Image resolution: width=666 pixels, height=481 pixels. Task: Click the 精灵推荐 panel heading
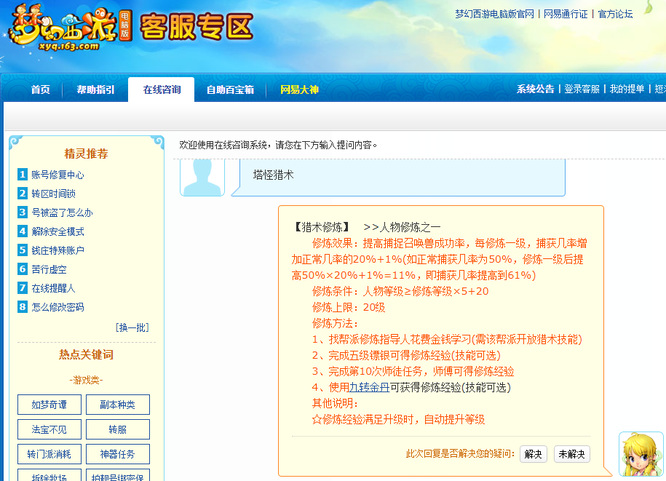pos(86,153)
